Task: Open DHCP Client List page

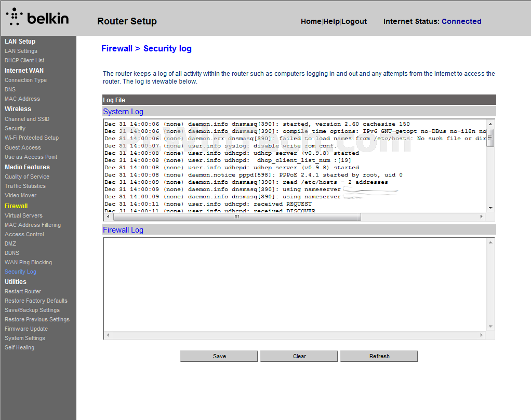Action: tap(24, 60)
